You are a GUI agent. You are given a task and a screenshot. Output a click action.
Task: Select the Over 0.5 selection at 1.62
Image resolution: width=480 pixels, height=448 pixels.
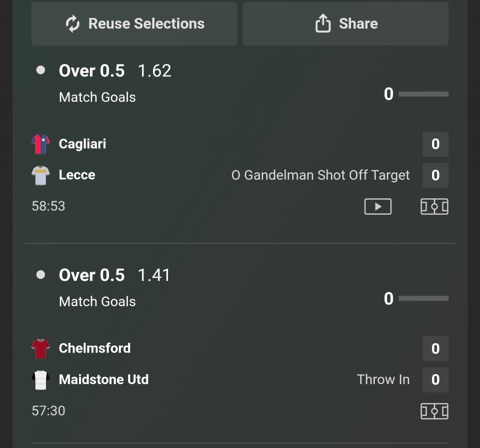(x=92, y=71)
